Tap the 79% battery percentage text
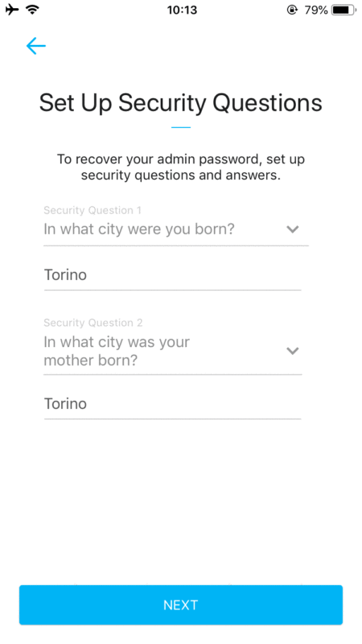Image resolution: width=362 pixels, height=644 pixels. pyautogui.click(x=315, y=10)
